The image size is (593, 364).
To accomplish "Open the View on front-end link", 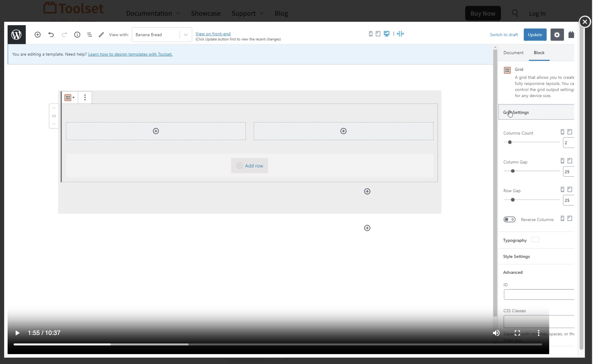I will [213, 34].
